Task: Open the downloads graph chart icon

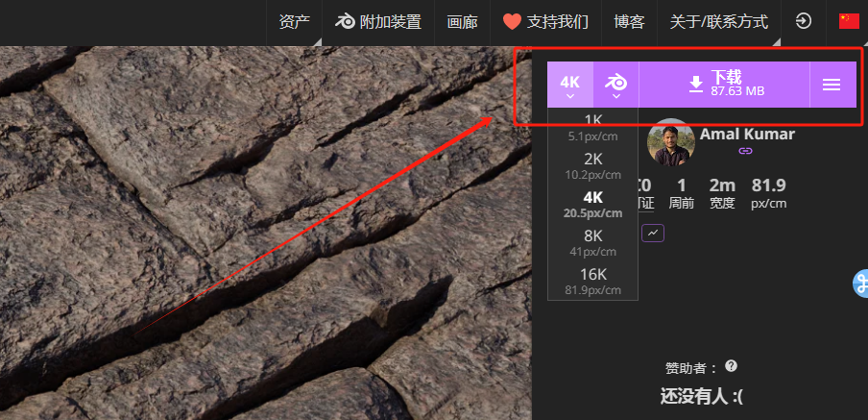Action: tap(653, 233)
